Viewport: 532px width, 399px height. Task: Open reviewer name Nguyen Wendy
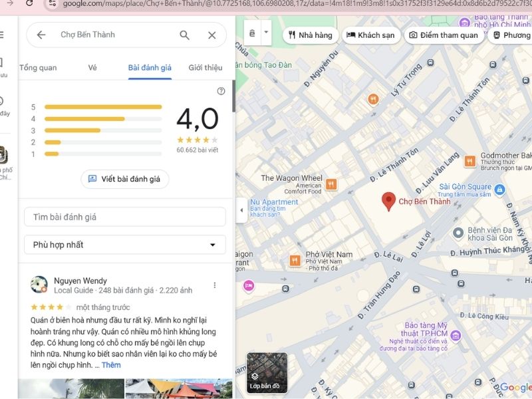click(80, 281)
